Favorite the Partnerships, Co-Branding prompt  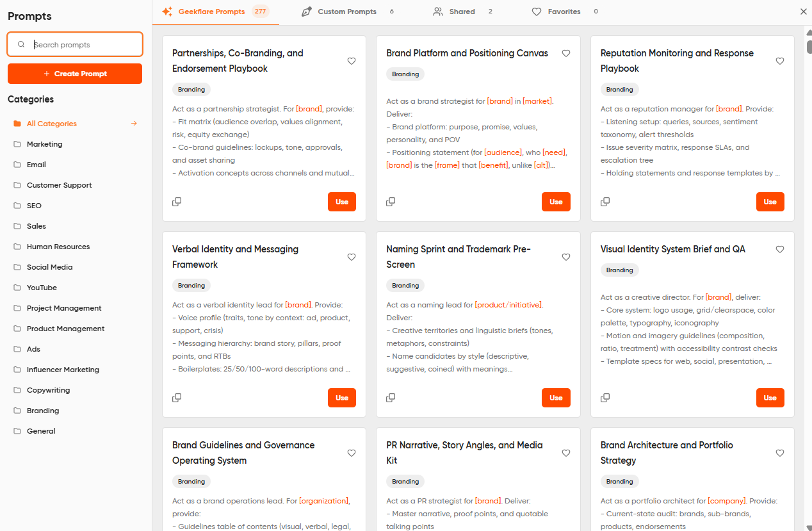352,61
